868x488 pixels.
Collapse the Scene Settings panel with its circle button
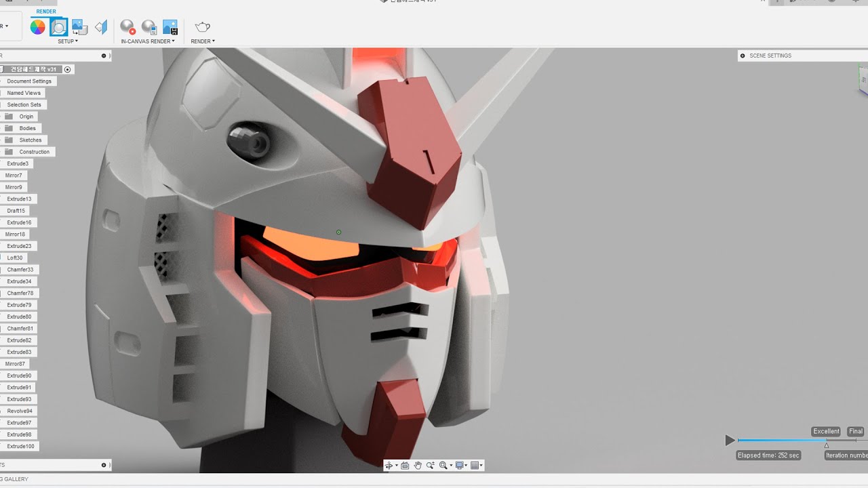click(x=743, y=56)
